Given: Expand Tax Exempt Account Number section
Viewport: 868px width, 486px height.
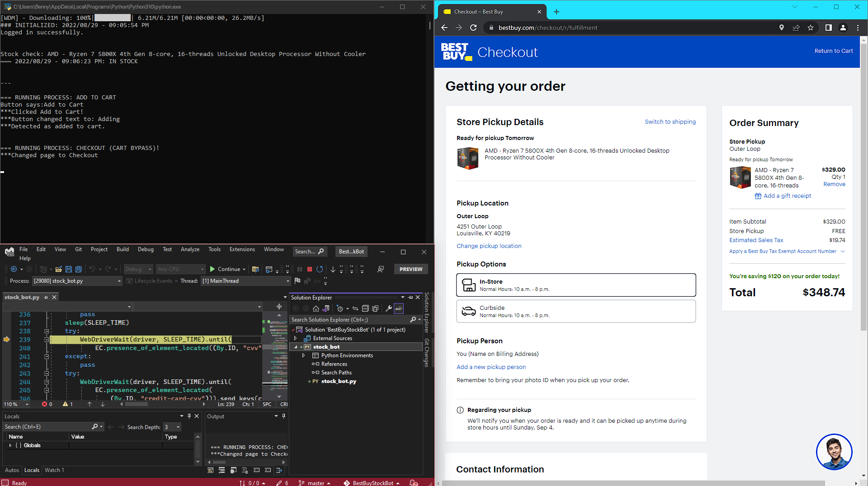Looking at the screenshot, I should pyautogui.click(x=787, y=251).
